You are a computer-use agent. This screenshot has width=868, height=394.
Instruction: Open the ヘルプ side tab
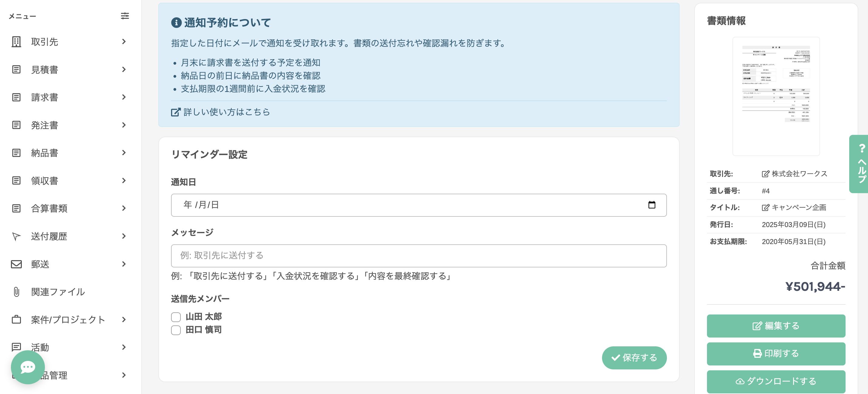859,164
